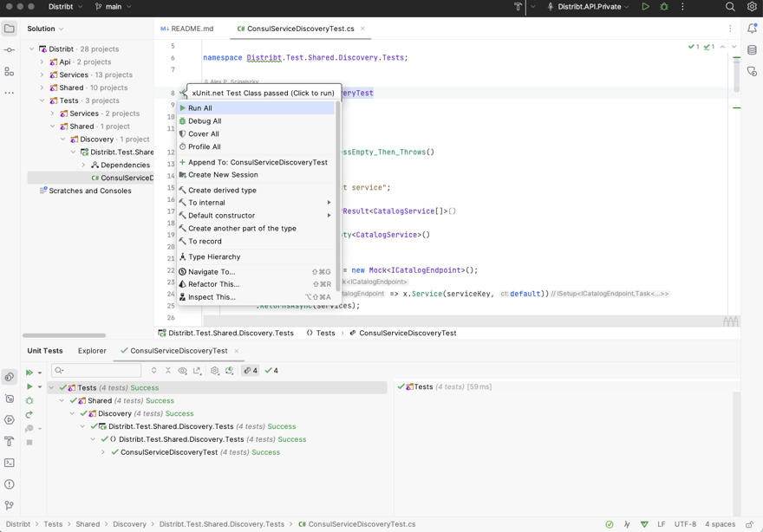Toggle the show/hide eye icon in session toolbar

coord(182,371)
